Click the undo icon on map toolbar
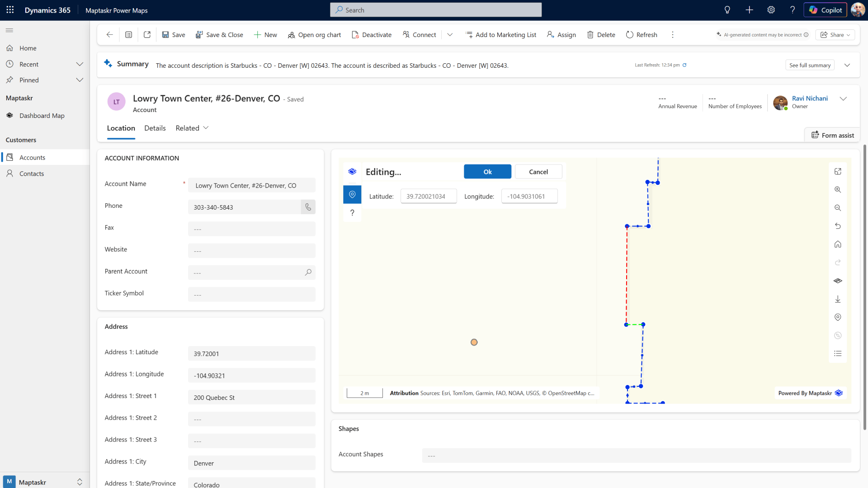 click(x=838, y=226)
